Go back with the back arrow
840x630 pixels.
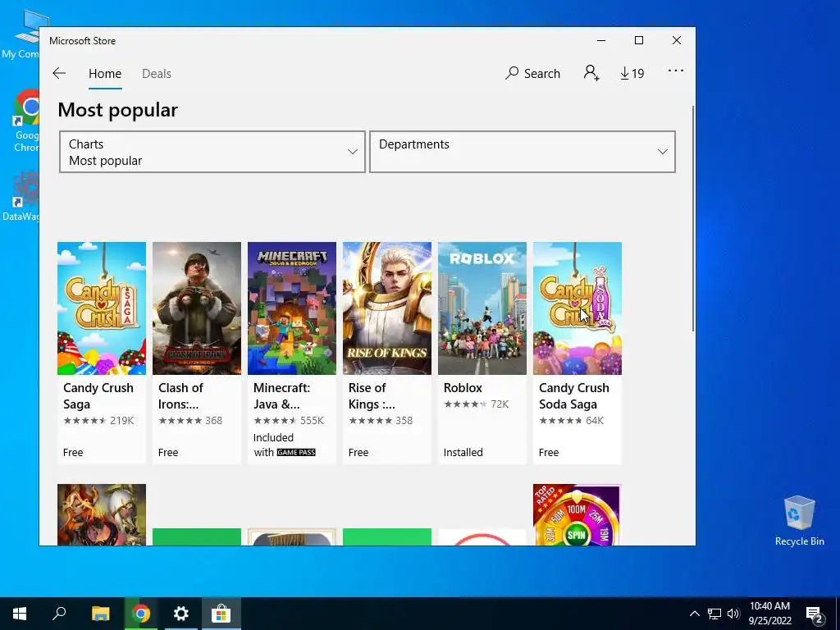tap(59, 73)
